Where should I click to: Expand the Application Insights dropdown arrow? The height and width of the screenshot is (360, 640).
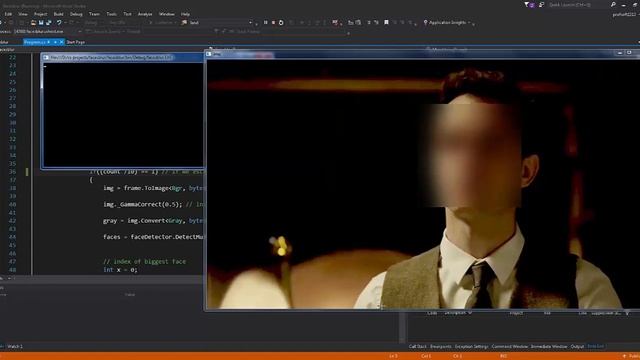click(x=469, y=22)
